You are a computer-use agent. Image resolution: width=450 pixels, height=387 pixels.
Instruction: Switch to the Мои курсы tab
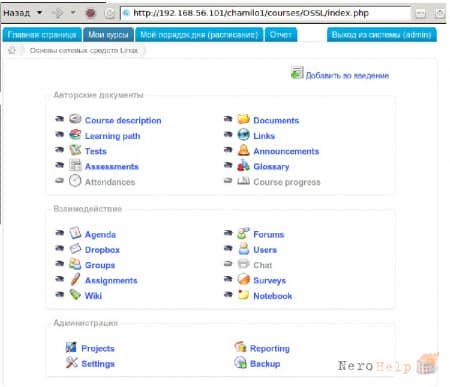point(108,35)
